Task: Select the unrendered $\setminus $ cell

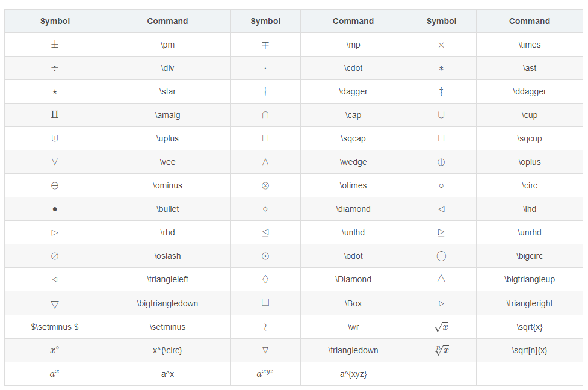Action: click(x=55, y=327)
